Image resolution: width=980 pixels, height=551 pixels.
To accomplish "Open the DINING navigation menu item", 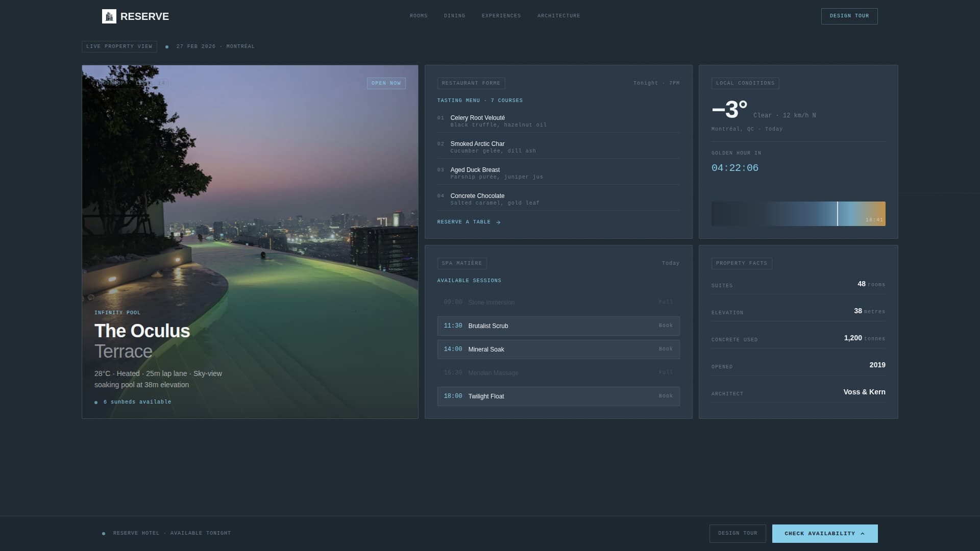I will 454,16.
